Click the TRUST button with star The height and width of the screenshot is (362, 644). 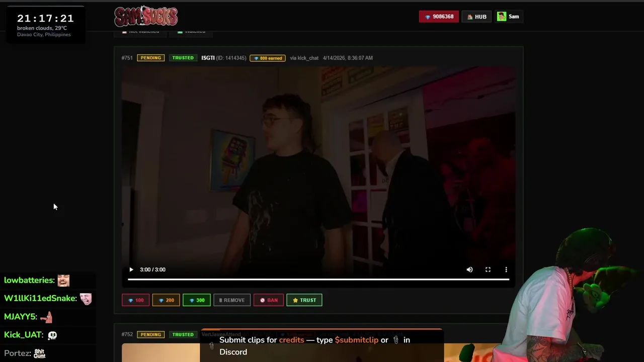(x=304, y=300)
